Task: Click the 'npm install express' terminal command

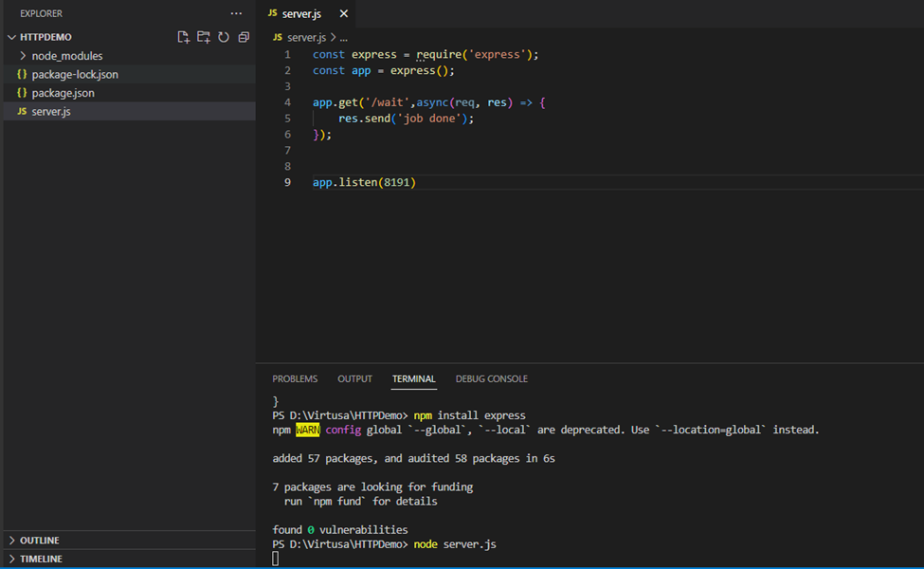Action: click(470, 415)
